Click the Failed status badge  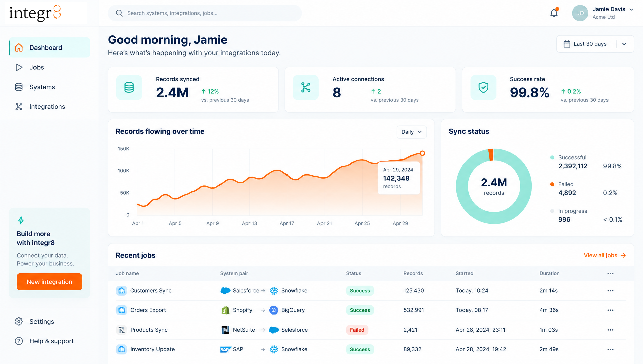(357, 330)
